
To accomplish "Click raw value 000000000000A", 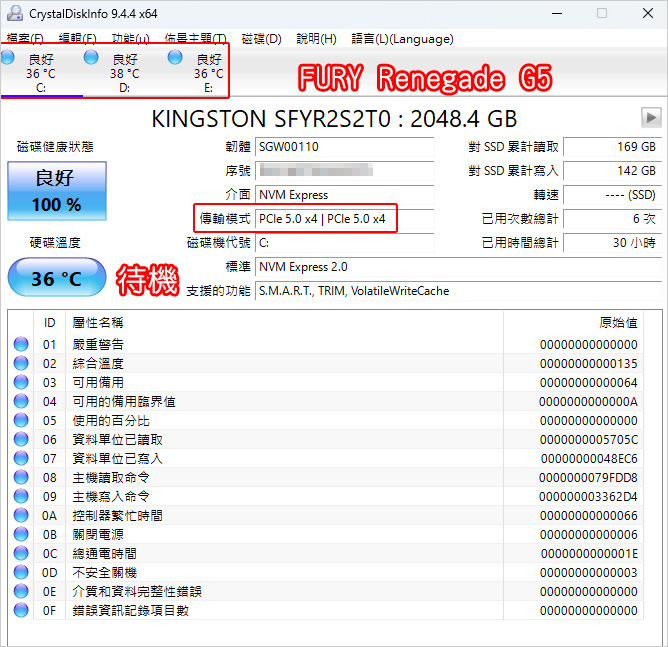I will [588, 402].
